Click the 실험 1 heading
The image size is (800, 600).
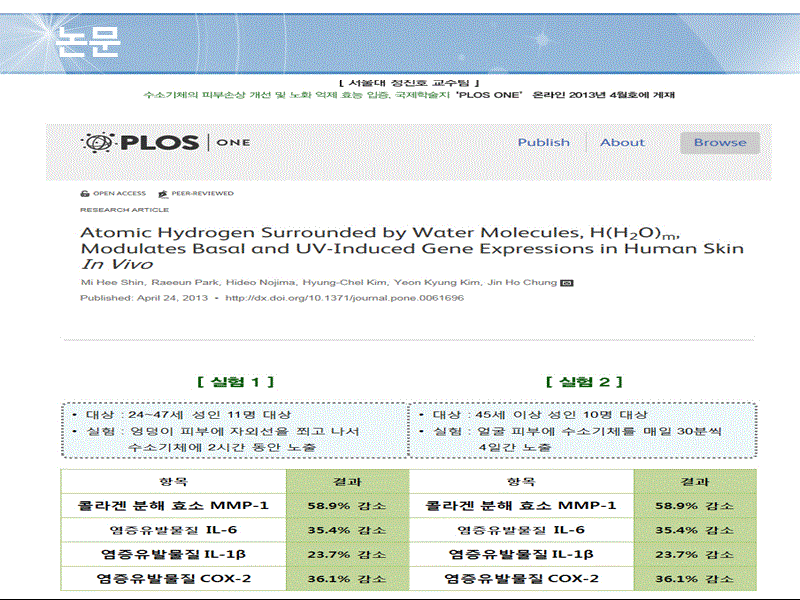point(236,382)
